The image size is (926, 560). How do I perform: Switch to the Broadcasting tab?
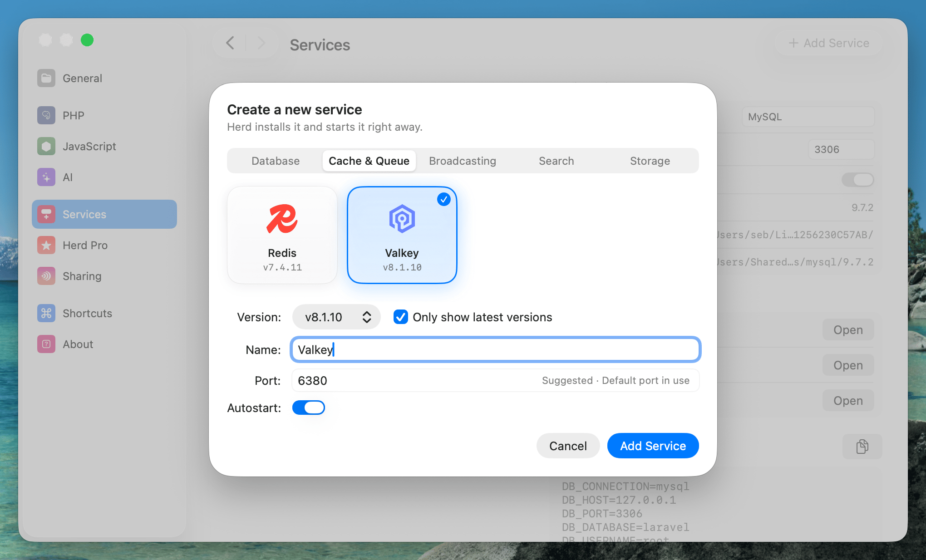tap(463, 161)
